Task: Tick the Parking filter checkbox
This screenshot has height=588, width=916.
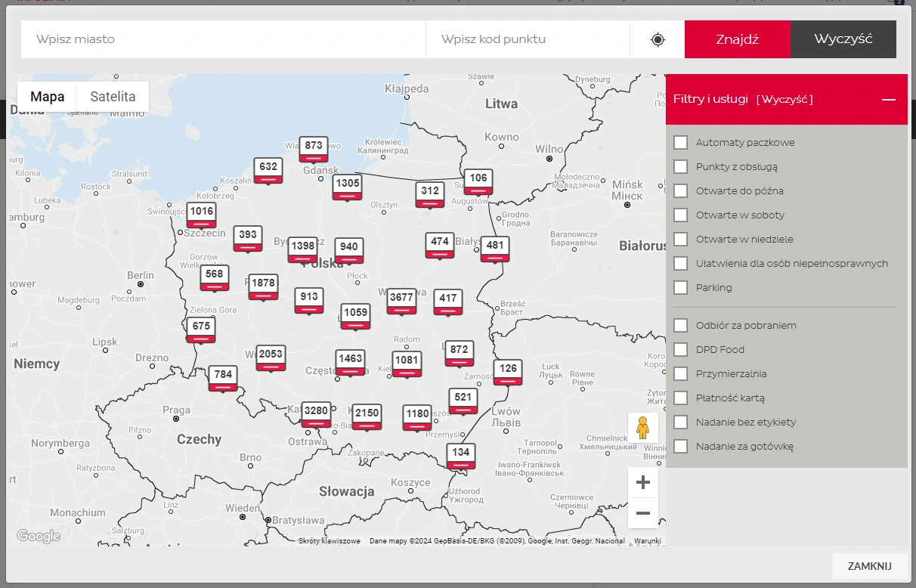Action: (x=680, y=287)
